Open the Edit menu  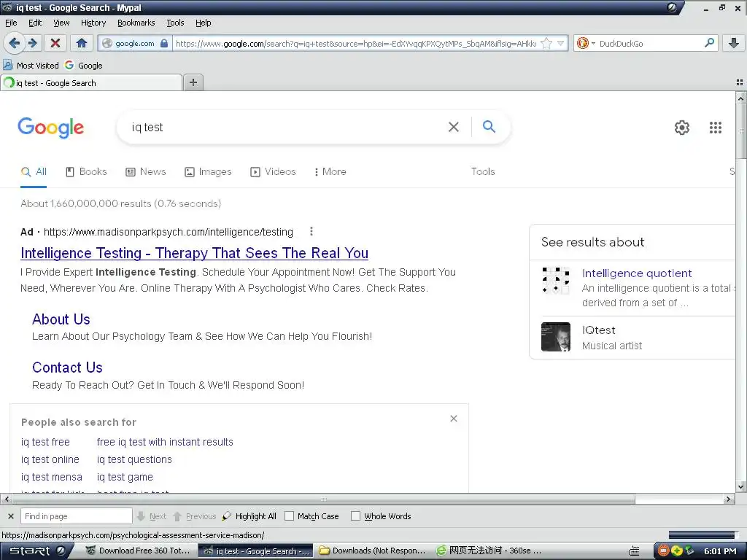click(35, 23)
